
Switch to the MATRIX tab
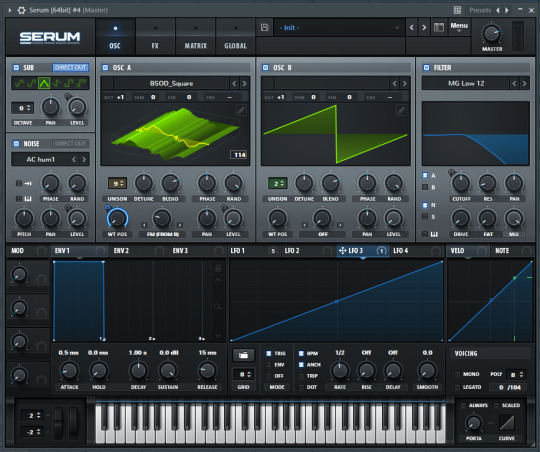(x=195, y=37)
